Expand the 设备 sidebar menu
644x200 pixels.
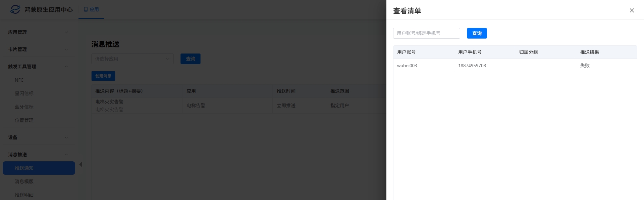point(39,137)
